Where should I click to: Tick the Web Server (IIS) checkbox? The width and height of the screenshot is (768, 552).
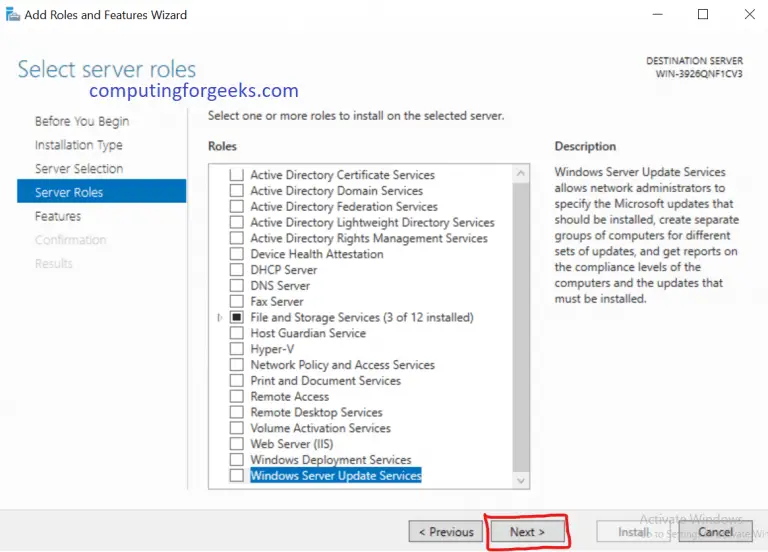237,444
